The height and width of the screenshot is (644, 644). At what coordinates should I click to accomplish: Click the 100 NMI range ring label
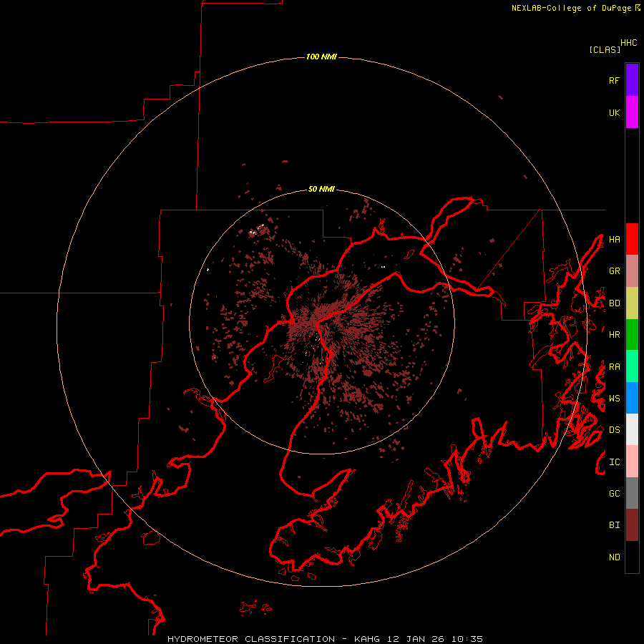[321, 57]
